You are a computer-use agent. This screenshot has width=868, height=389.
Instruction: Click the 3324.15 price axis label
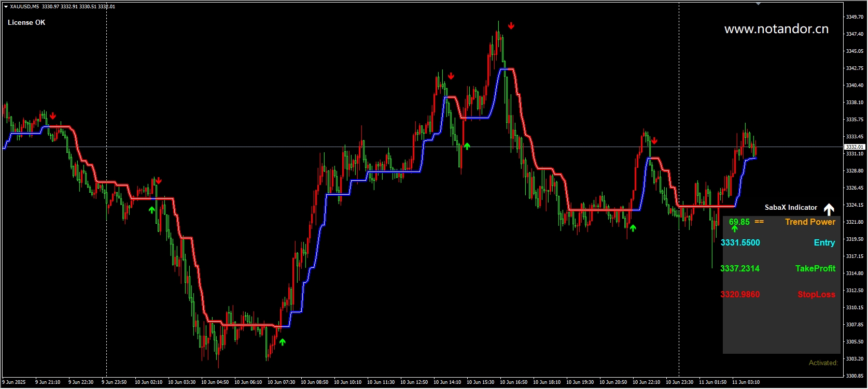855,205
